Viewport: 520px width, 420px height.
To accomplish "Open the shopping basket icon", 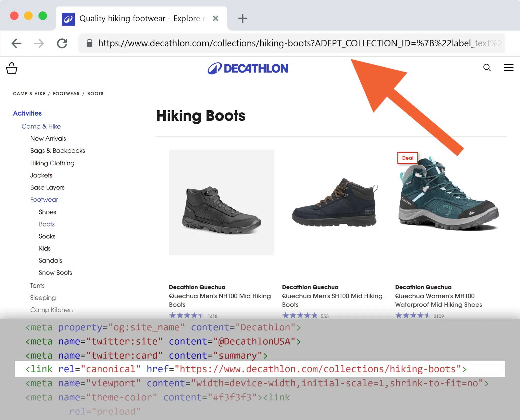I will coord(12,68).
